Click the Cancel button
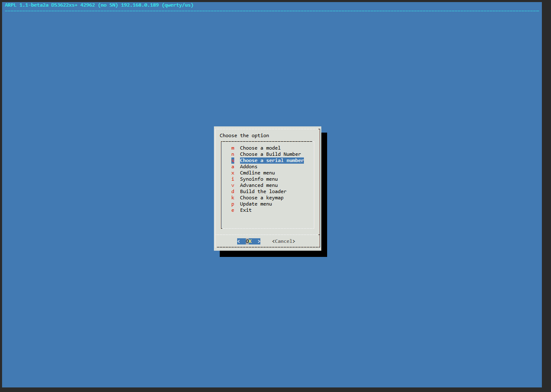This screenshot has width=551, height=392. 284,241
